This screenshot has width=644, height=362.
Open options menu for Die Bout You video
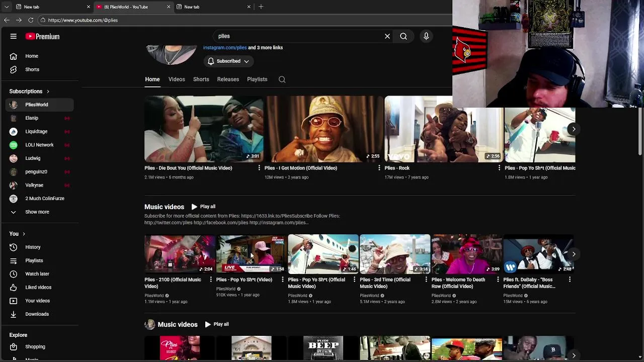259,168
